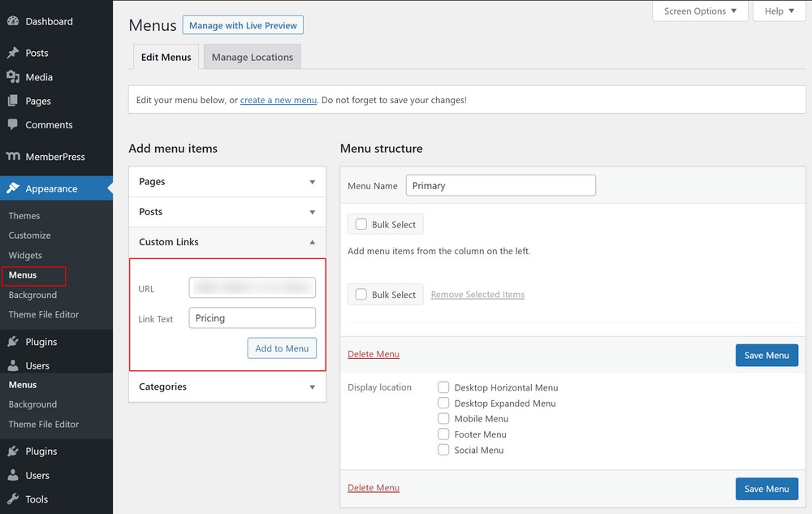Click the Pages icon in sidebar
The image size is (812, 514).
coord(13,101)
